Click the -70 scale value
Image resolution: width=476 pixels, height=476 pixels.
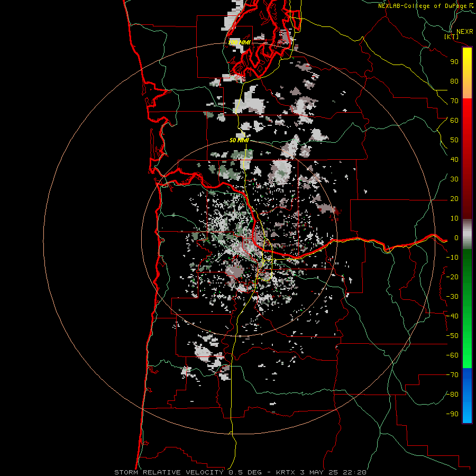tap(452, 375)
